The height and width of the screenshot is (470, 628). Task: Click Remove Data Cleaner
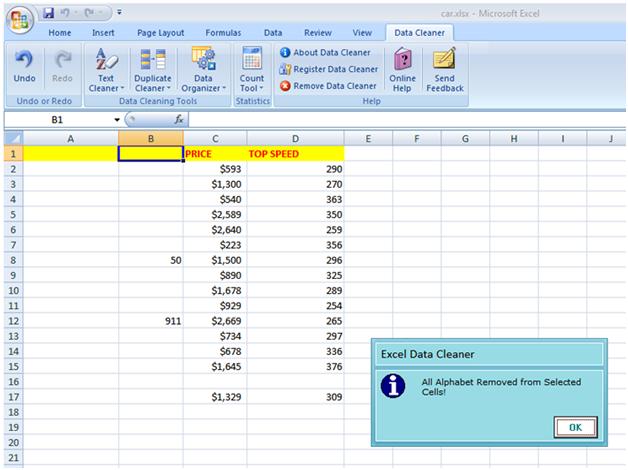(328, 86)
